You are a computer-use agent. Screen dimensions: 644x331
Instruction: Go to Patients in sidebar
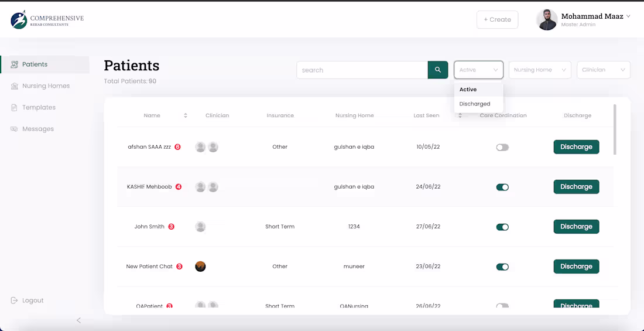pos(45,64)
